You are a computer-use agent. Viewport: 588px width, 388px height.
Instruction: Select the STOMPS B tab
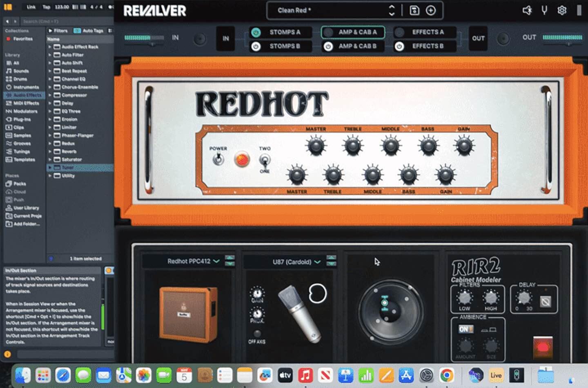285,46
